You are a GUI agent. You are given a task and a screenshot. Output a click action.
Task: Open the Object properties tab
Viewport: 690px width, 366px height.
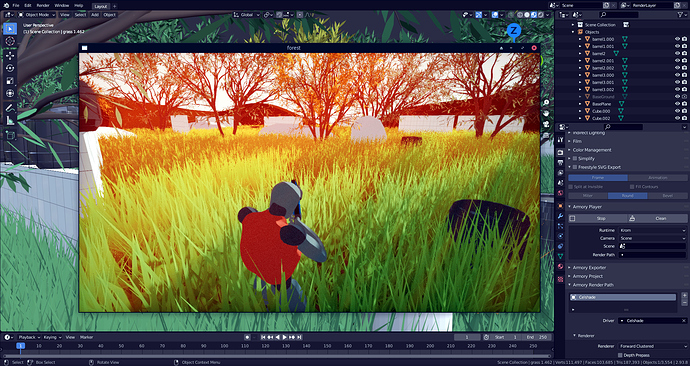click(560, 205)
